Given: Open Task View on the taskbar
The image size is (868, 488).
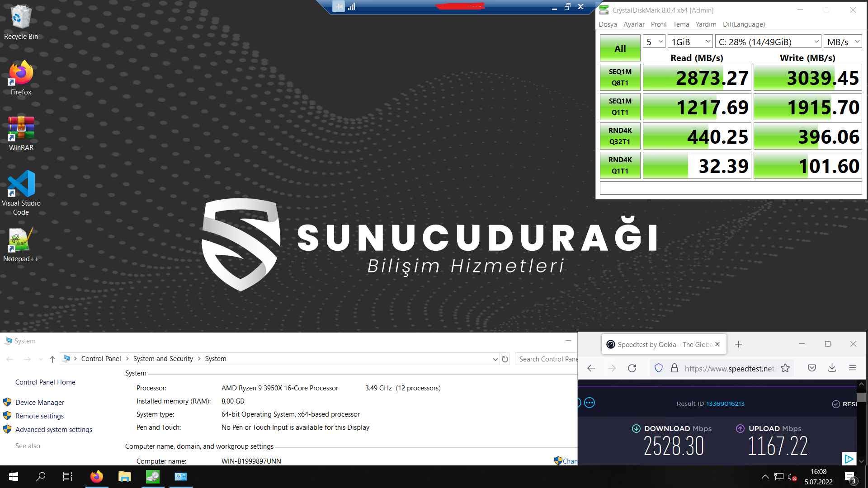Looking at the screenshot, I should 68,477.
